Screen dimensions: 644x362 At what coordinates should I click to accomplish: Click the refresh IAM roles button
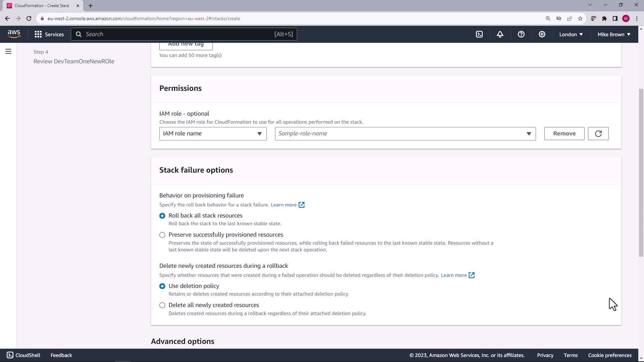[x=598, y=133]
